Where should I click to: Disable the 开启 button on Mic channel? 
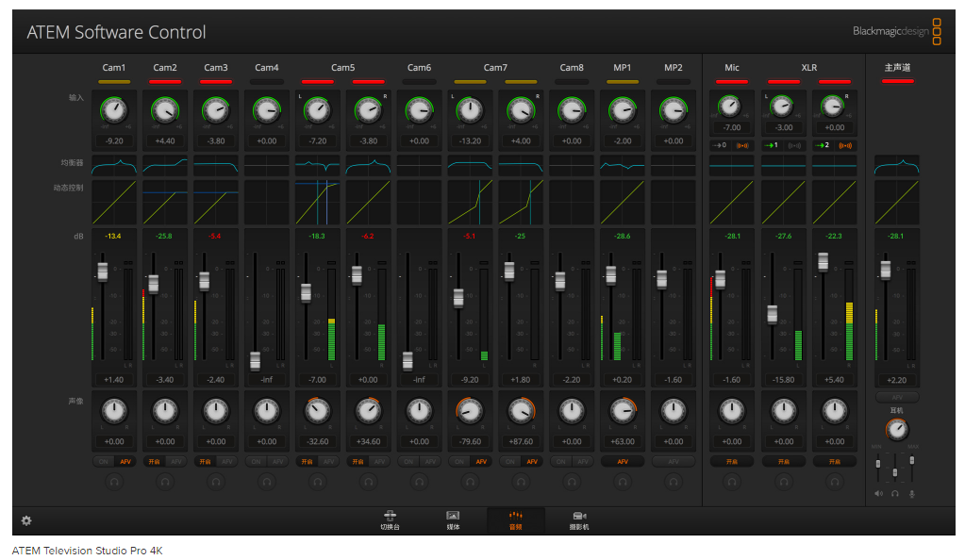(732, 462)
